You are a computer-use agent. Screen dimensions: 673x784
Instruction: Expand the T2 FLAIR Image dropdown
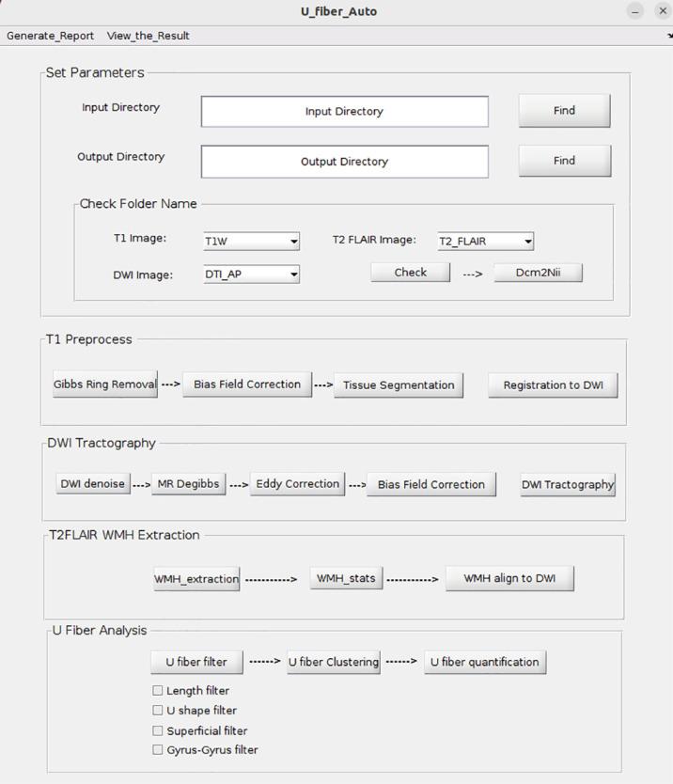tap(485, 242)
